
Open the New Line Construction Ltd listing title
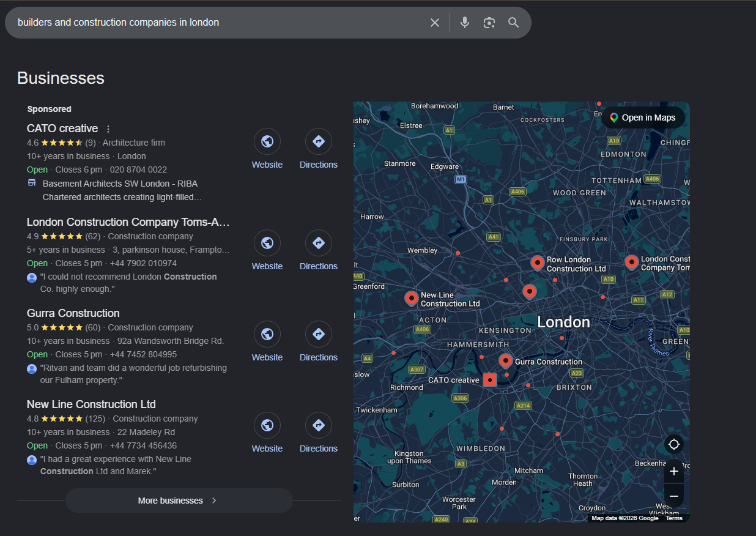[91, 404]
